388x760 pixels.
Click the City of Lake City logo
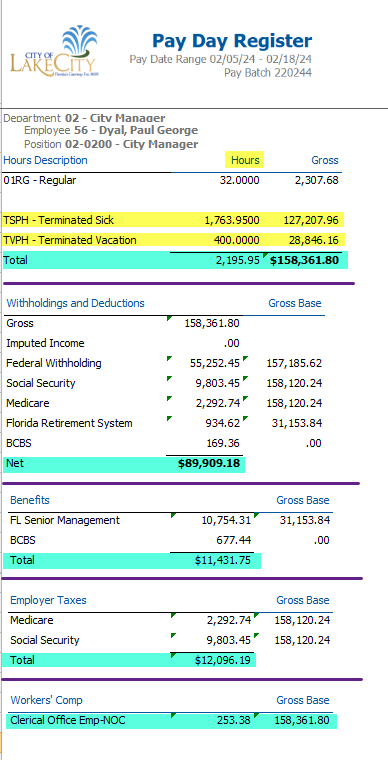click(53, 52)
